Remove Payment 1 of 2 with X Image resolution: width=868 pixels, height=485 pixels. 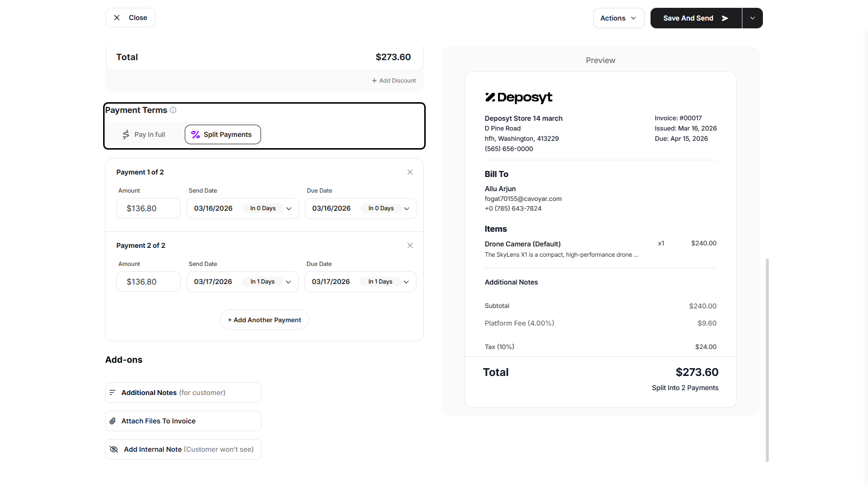[x=410, y=172]
